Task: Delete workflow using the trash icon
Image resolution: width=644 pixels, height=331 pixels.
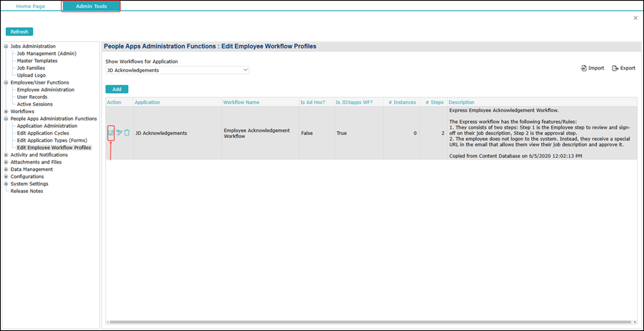Action: pos(127,133)
